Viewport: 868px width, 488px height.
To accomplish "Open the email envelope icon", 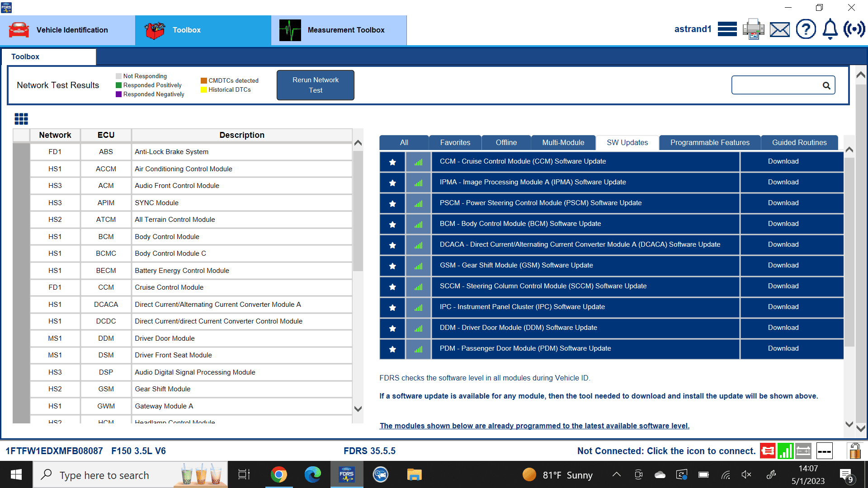I will [780, 30].
